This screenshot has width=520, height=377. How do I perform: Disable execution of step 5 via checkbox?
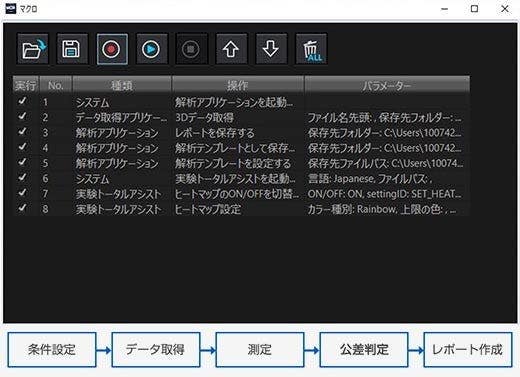pyautogui.click(x=22, y=162)
